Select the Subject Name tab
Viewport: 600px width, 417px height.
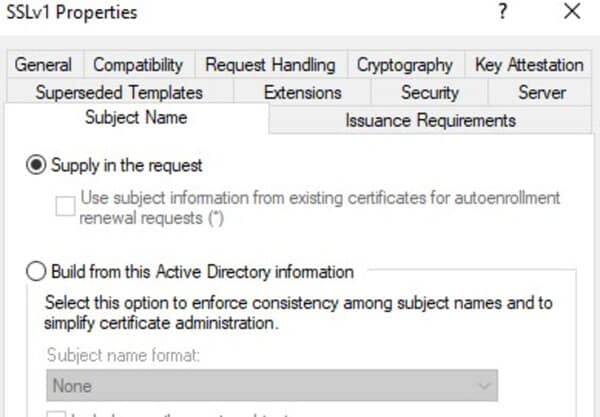point(136,118)
